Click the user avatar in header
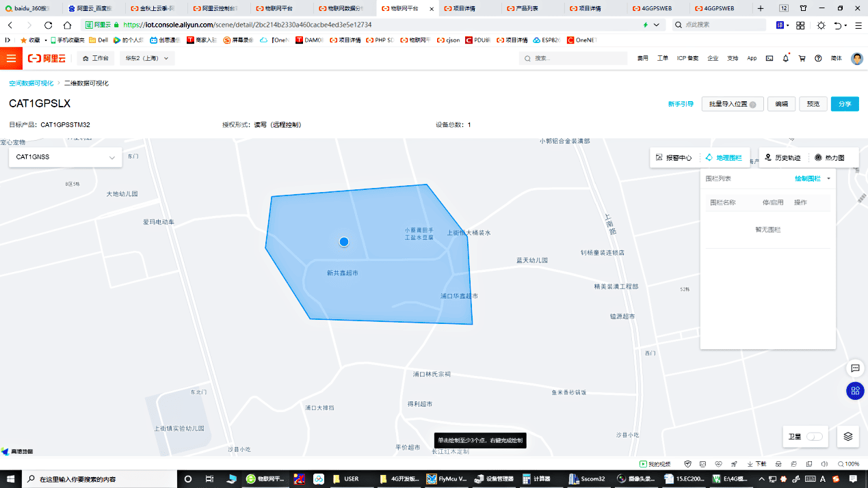868x488 pixels. [856, 58]
